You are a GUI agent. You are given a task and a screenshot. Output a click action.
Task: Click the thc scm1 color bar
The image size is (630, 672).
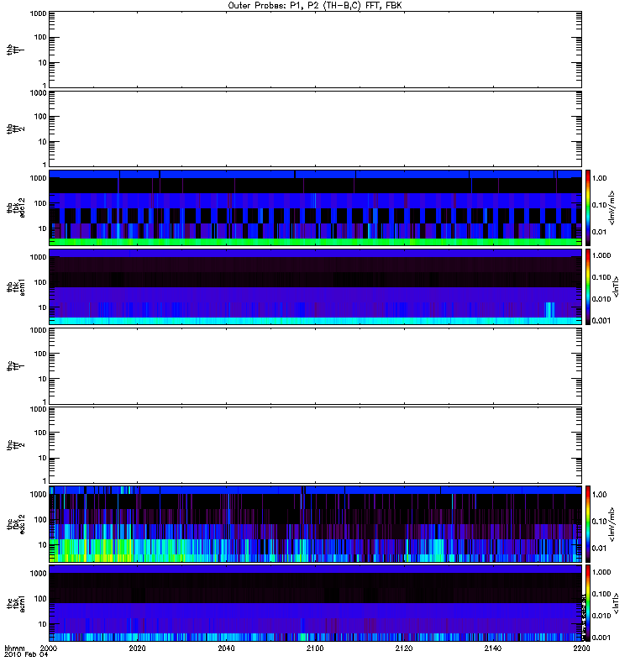588,603
